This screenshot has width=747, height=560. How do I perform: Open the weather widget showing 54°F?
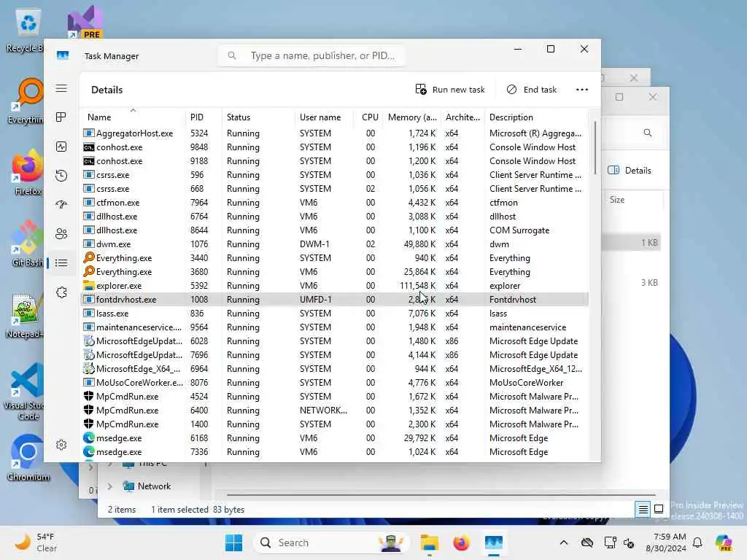35,542
